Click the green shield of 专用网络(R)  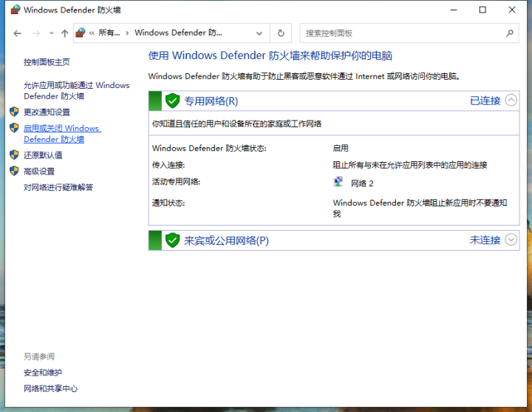(x=172, y=101)
